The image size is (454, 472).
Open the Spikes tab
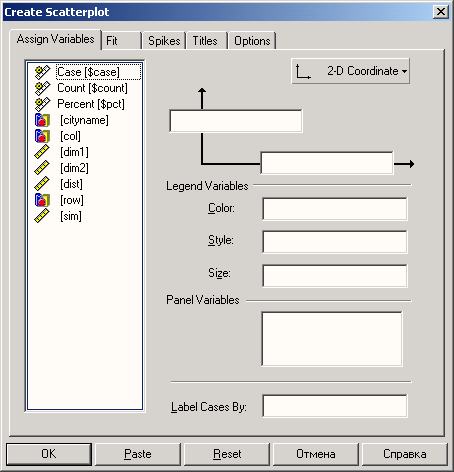tap(164, 41)
